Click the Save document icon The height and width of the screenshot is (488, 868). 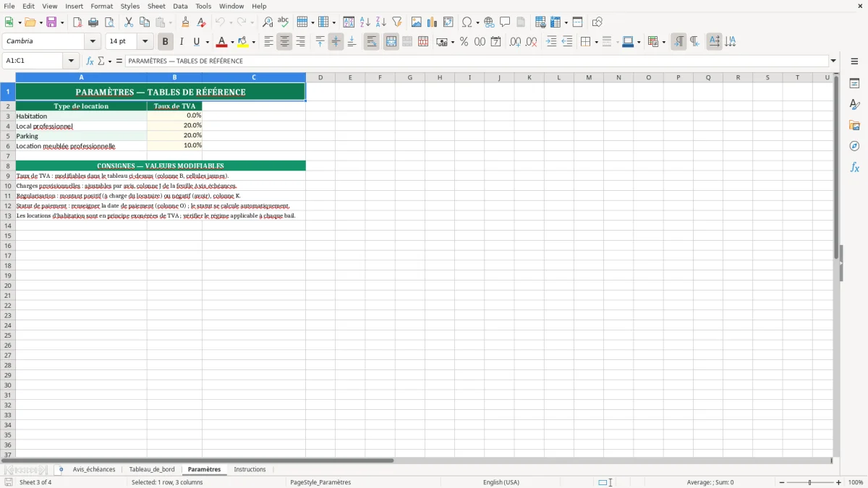click(52, 22)
